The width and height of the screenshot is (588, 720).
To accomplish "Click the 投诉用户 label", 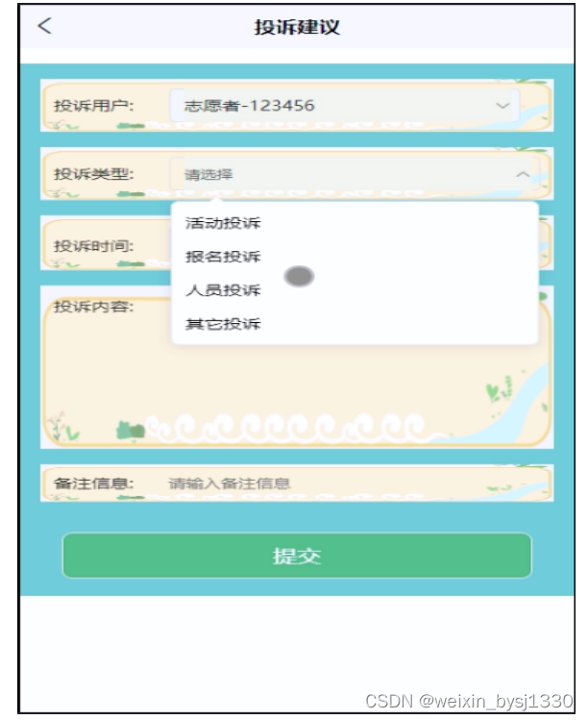I will 94,106.
